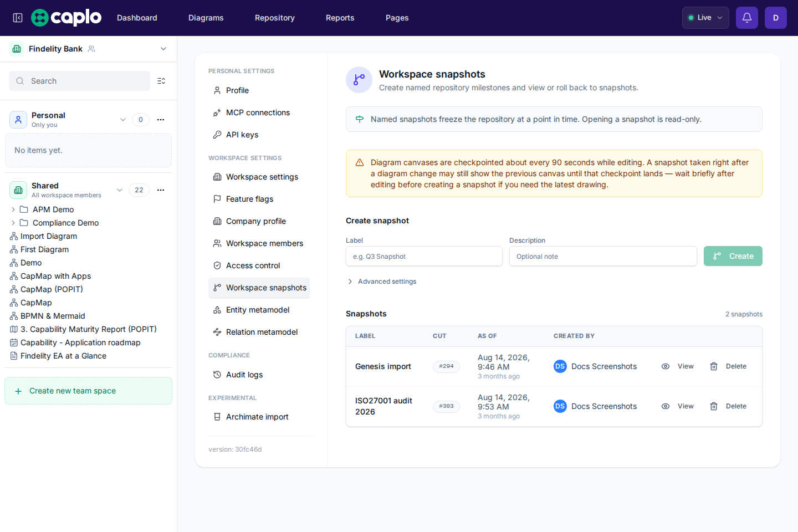View the ISO27001 audit 2026 snapshot
The width and height of the screenshot is (798, 532).
[x=677, y=406]
